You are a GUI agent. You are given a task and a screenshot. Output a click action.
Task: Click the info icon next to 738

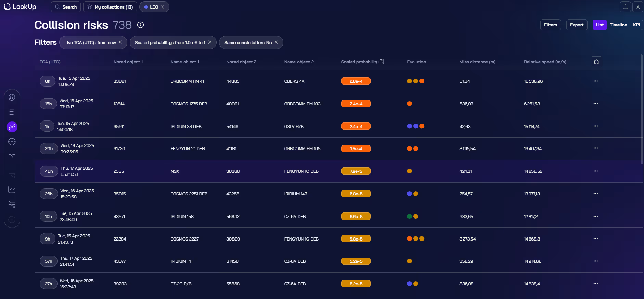pyautogui.click(x=141, y=25)
